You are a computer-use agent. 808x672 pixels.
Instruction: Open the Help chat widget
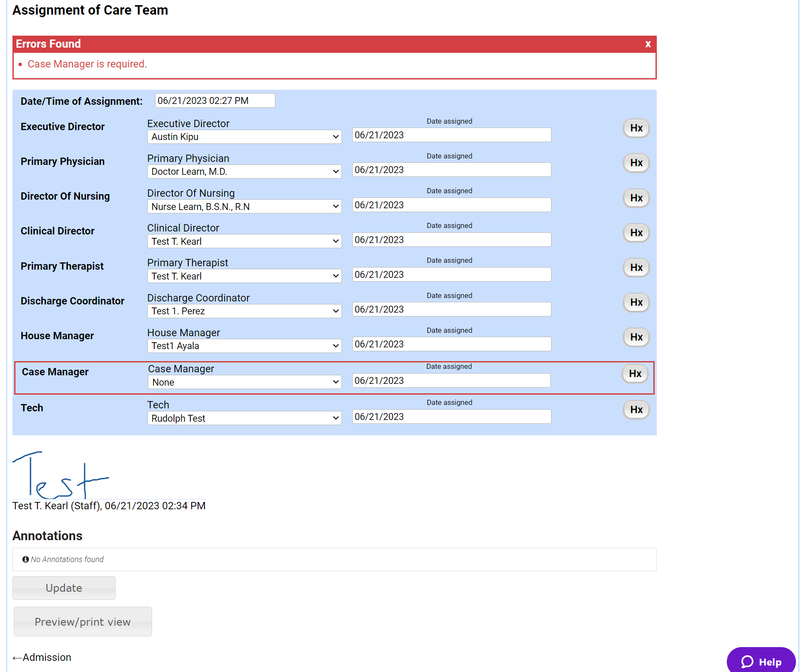[x=761, y=662]
